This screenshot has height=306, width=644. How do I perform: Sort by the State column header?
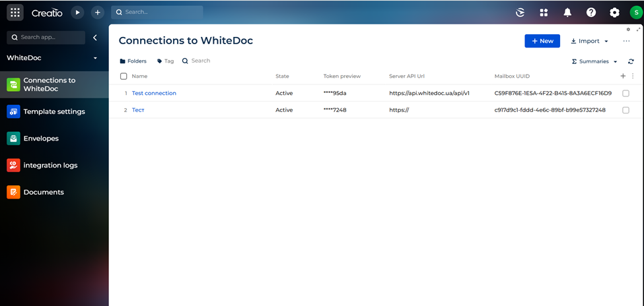point(282,76)
